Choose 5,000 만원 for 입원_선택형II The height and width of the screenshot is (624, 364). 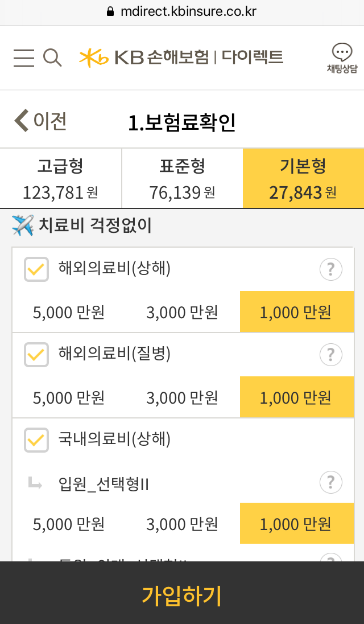coord(69,524)
